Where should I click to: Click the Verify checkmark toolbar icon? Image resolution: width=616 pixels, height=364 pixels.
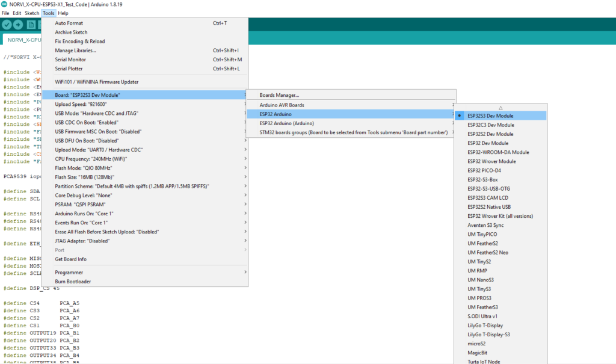click(x=7, y=25)
